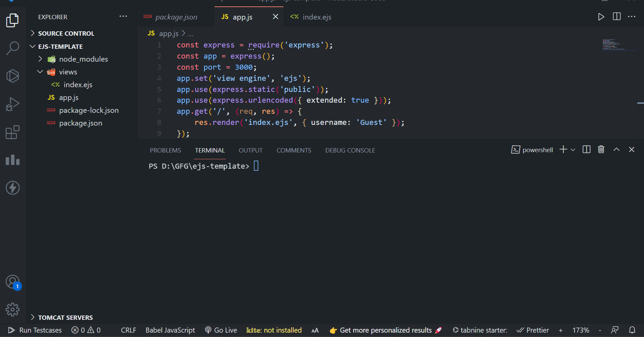644x337 pixels.
Task: Change language mode Babel JavaScript
Action: point(170,330)
